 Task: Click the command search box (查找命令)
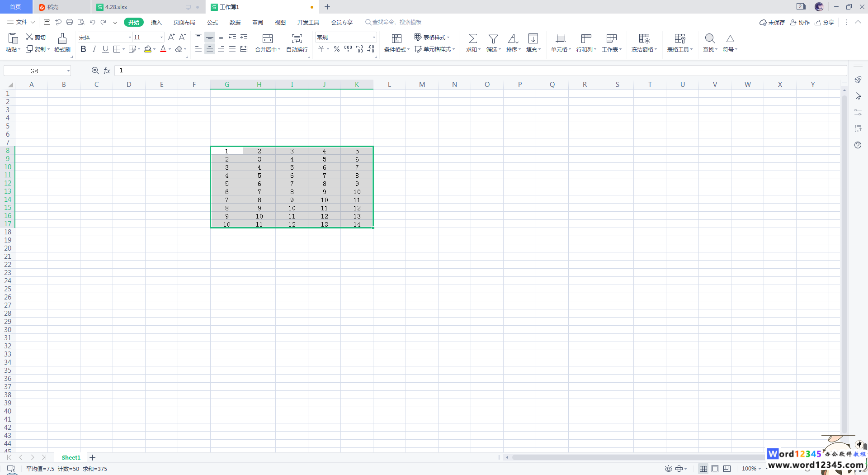click(x=393, y=22)
